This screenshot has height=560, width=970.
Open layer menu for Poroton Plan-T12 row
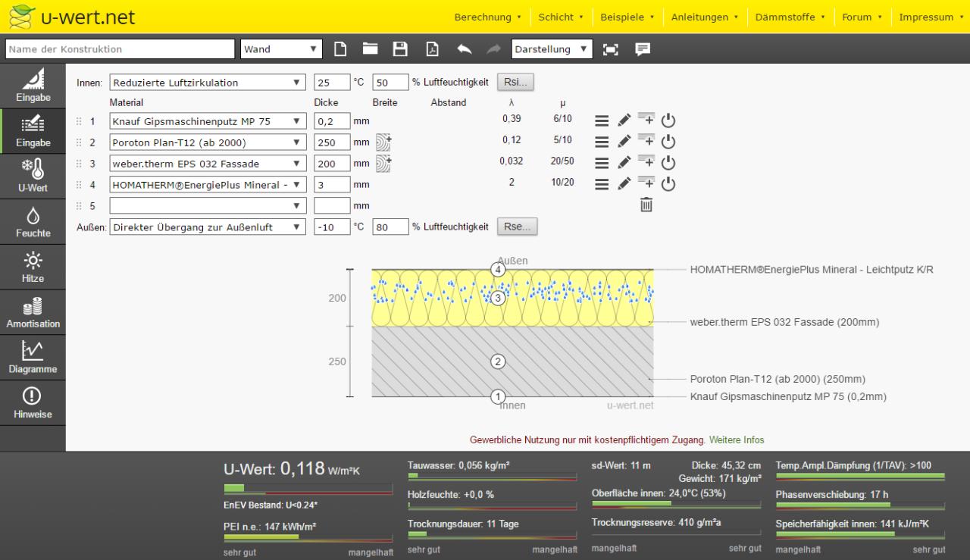tap(601, 142)
